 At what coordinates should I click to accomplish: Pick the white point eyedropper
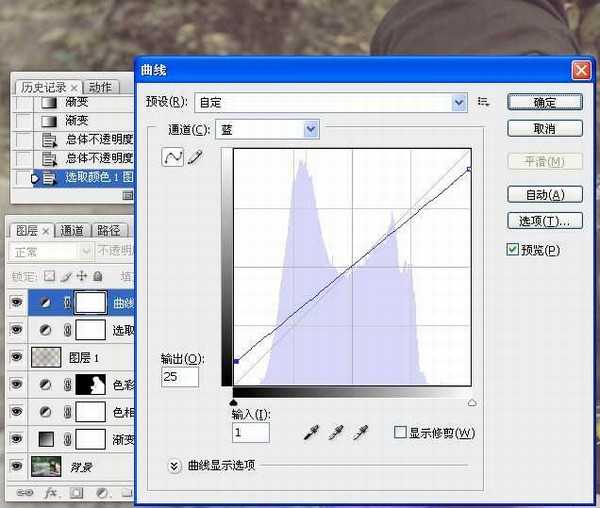pyautogui.click(x=358, y=432)
